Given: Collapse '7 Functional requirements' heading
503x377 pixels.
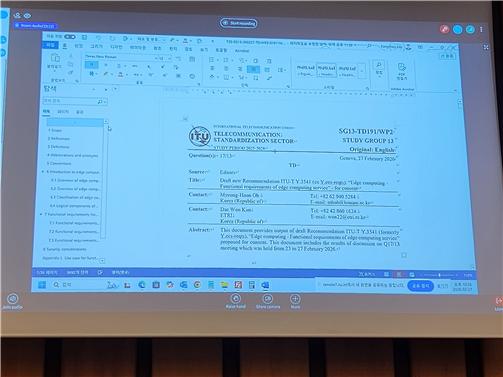Looking at the screenshot, I should pos(41,214).
